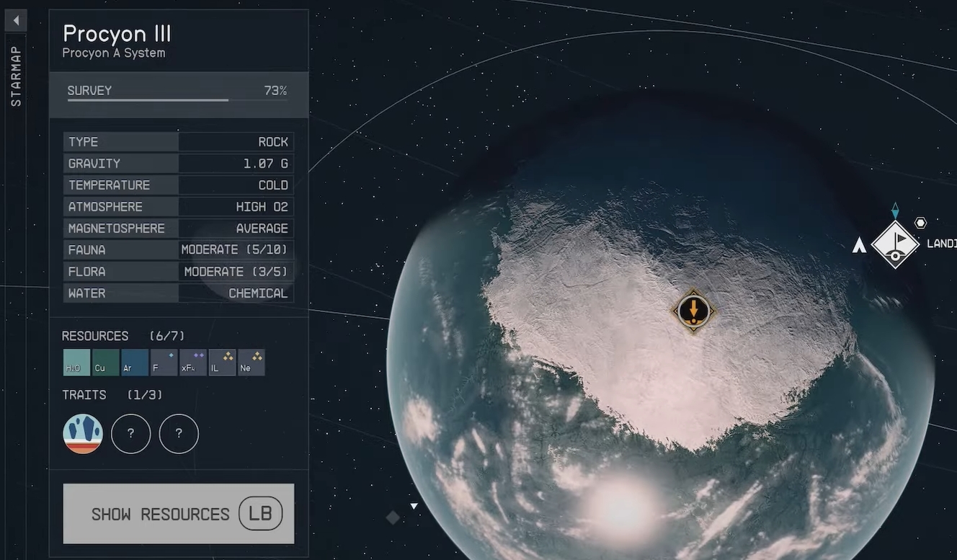Image resolution: width=957 pixels, height=560 pixels.
Task: Click the back arrow above STARMAP
Action: tap(15, 20)
